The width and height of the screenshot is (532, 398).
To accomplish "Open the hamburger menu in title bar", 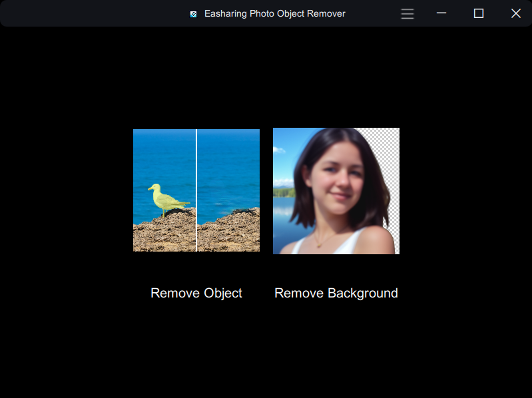I will click(x=407, y=13).
